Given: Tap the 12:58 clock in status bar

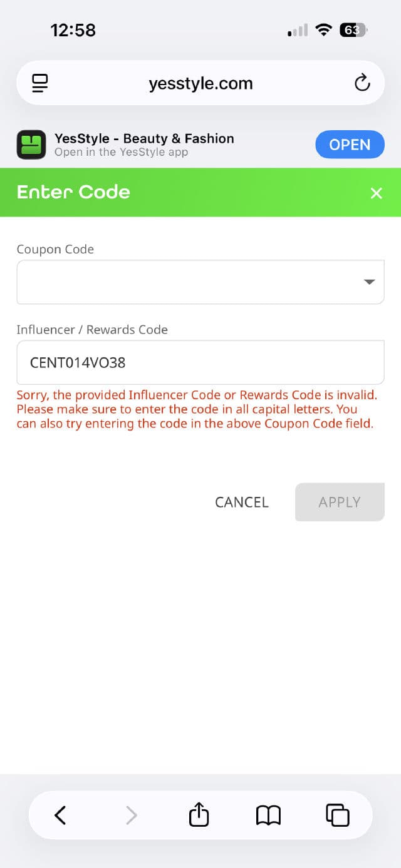Looking at the screenshot, I should (73, 30).
